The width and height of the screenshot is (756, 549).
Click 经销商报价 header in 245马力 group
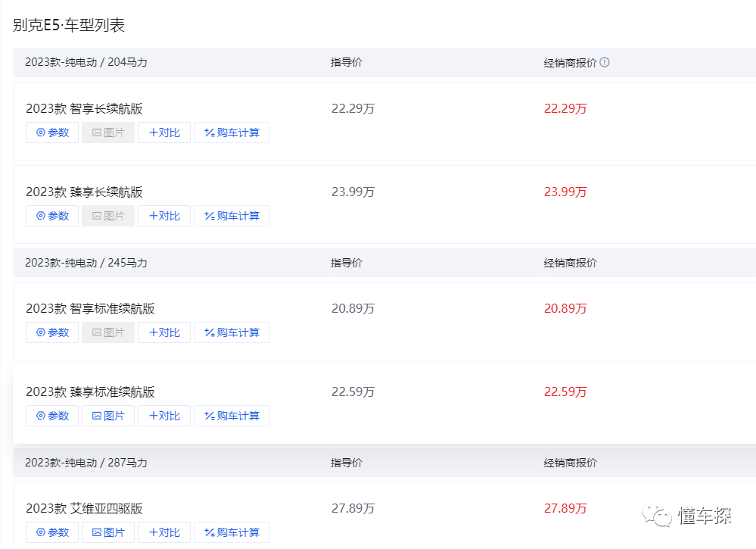coord(571,263)
